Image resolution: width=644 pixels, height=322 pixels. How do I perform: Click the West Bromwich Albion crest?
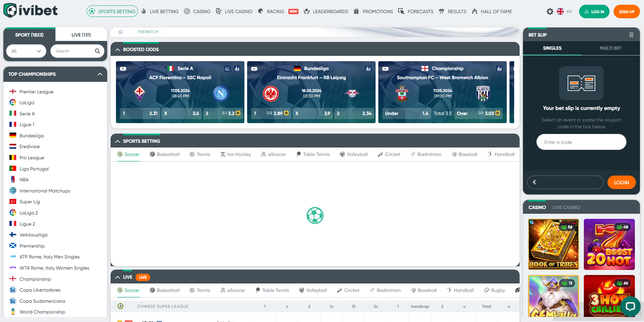tap(483, 94)
